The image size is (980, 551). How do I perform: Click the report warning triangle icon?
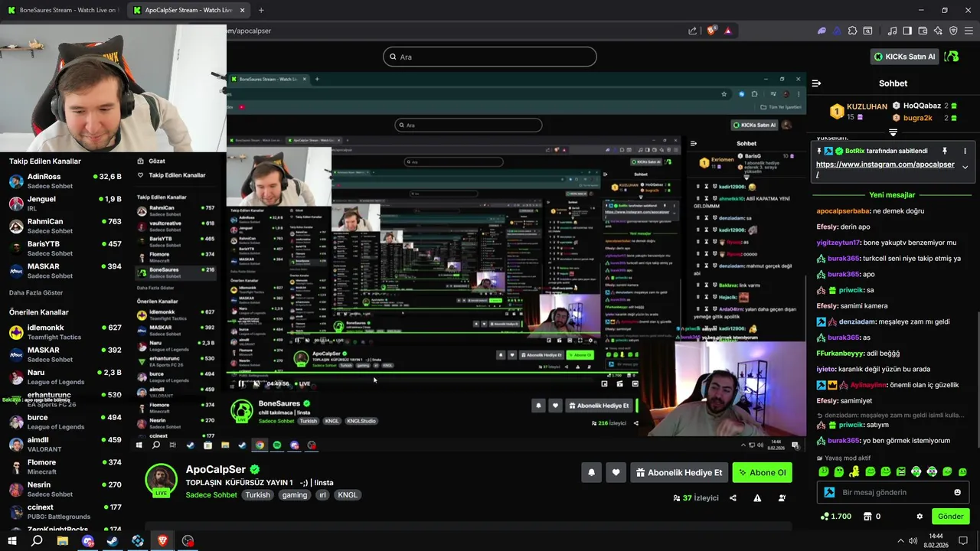tap(757, 498)
